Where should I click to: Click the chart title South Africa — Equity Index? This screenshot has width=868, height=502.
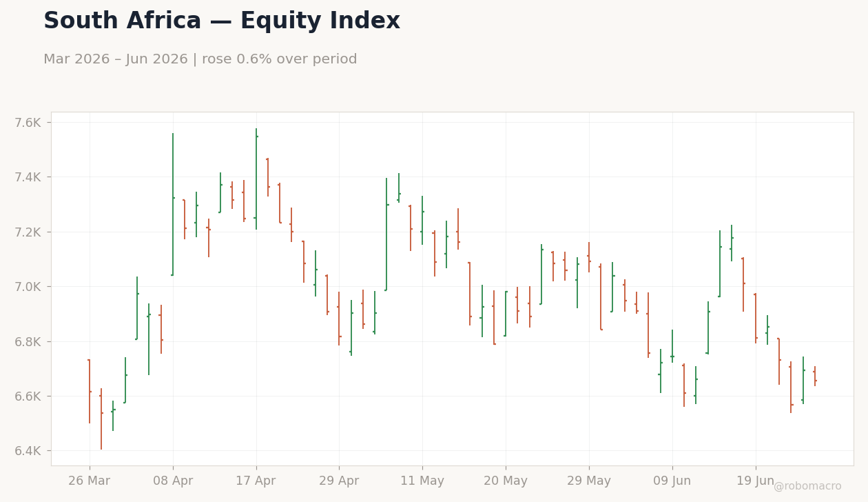click(222, 21)
